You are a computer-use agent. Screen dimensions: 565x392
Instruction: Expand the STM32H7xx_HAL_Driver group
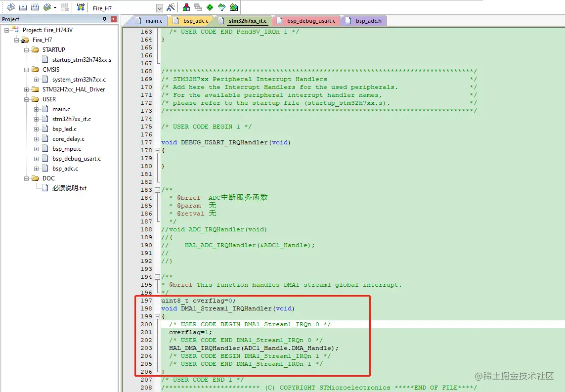click(26, 89)
